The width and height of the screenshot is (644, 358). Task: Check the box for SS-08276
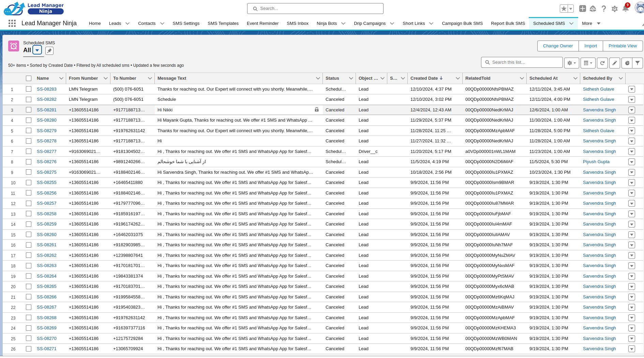(x=29, y=162)
